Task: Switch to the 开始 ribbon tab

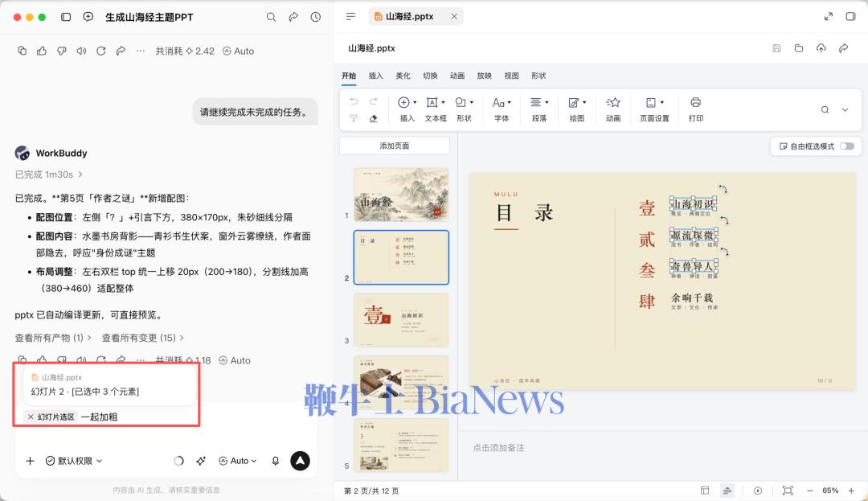Action: pos(349,76)
